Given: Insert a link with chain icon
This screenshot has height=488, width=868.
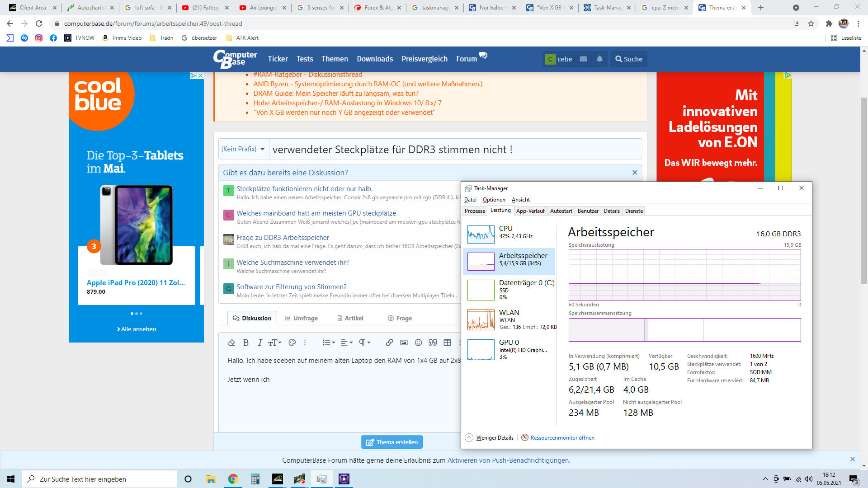Looking at the screenshot, I should (x=389, y=343).
